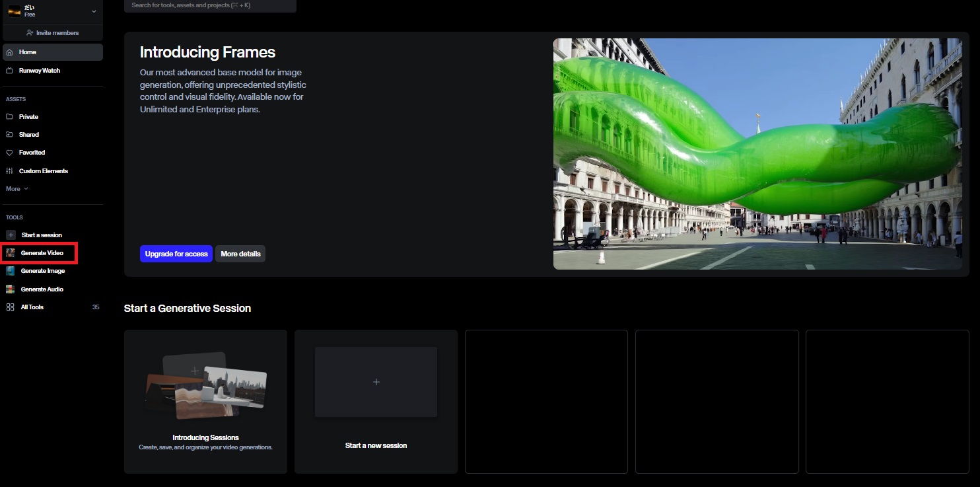Click Start a session label in sidebar
Image resolution: width=980 pixels, height=487 pixels.
coord(42,235)
